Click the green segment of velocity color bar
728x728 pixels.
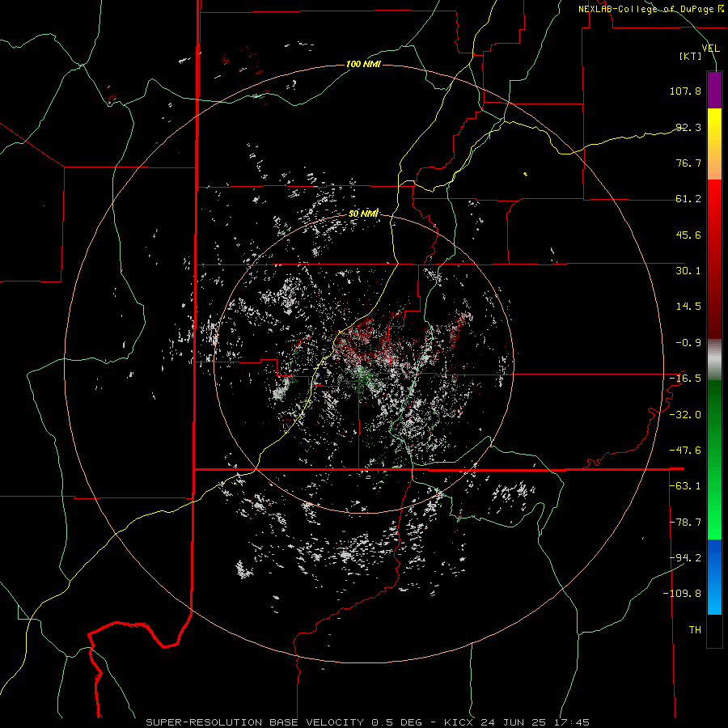click(714, 459)
